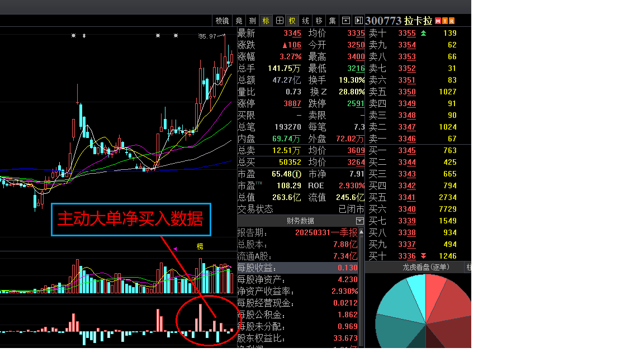Switch to multi-window grid layout icon
This screenshot has width=644, height=362.
280,21
